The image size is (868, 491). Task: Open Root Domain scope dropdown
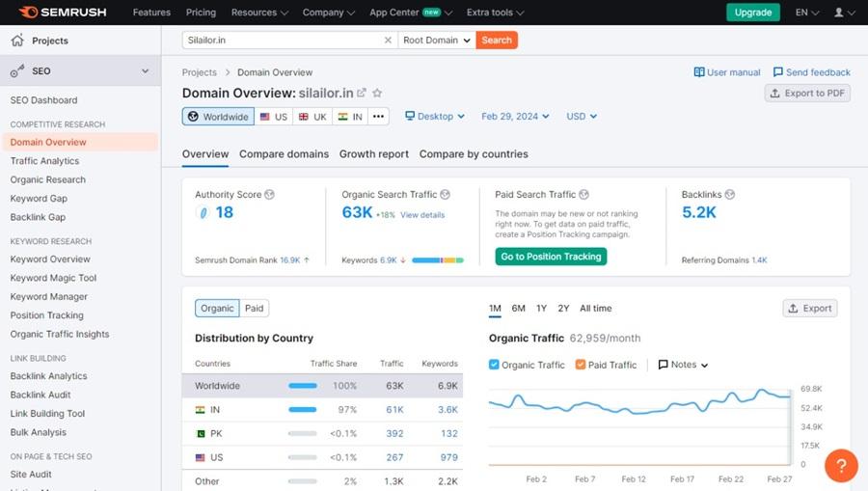point(437,40)
